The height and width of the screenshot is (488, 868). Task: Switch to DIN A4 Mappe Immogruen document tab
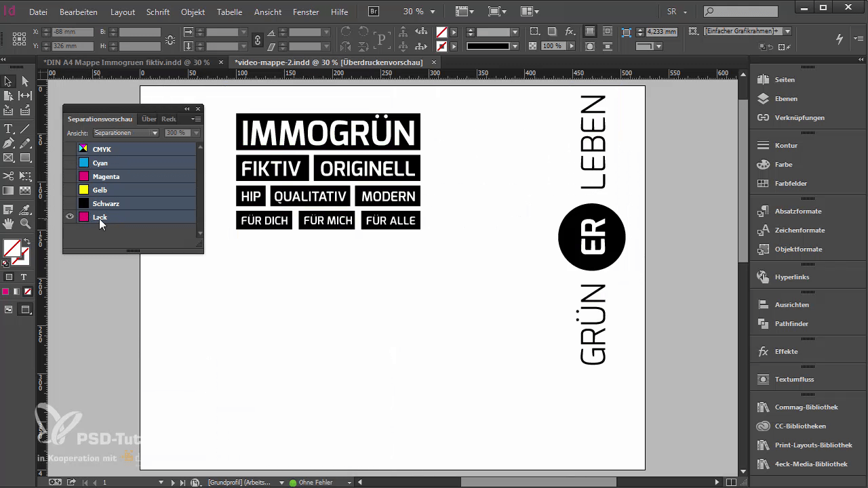(126, 62)
